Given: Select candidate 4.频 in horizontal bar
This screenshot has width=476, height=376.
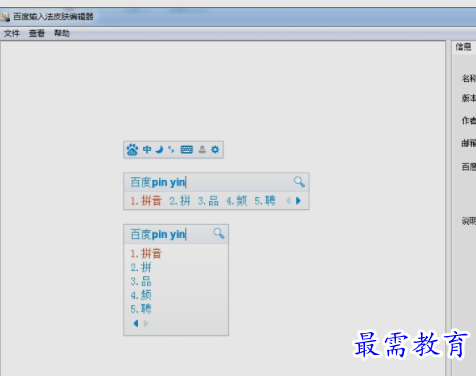Looking at the screenshot, I should 237,201.
